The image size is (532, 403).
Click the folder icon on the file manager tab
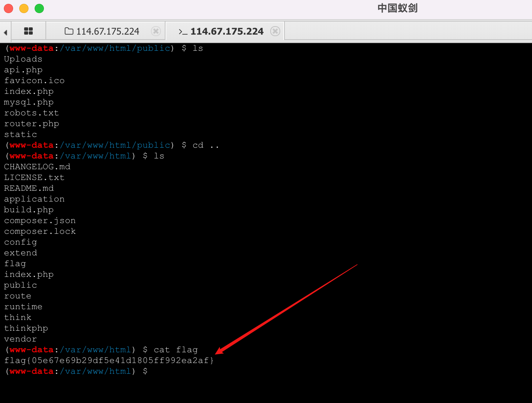(68, 31)
